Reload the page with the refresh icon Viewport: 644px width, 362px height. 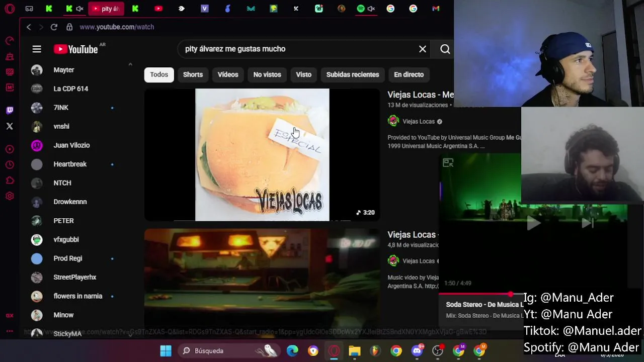click(54, 27)
